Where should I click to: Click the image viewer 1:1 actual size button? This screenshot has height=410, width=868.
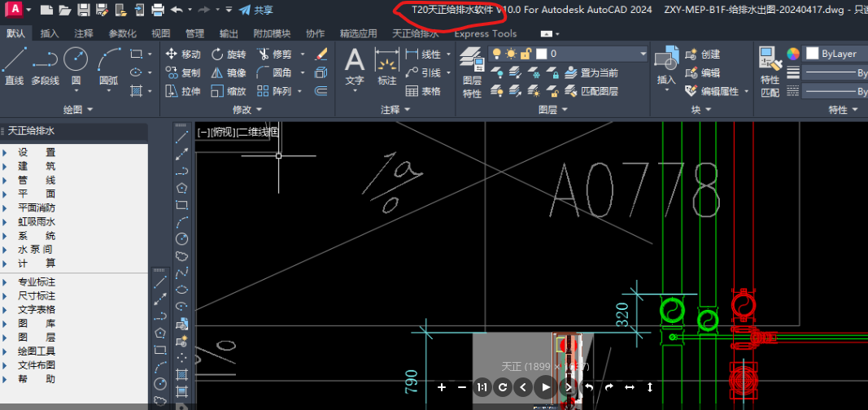tap(482, 387)
